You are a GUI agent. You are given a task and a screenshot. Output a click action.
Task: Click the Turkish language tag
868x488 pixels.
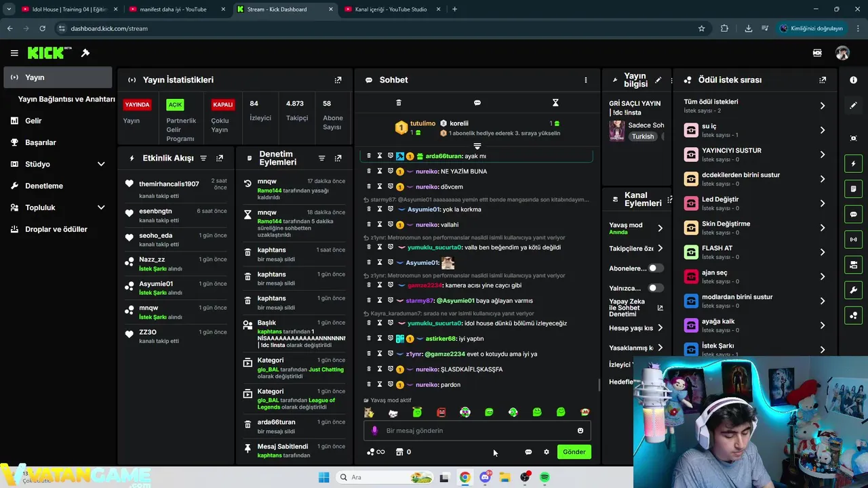point(643,136)
